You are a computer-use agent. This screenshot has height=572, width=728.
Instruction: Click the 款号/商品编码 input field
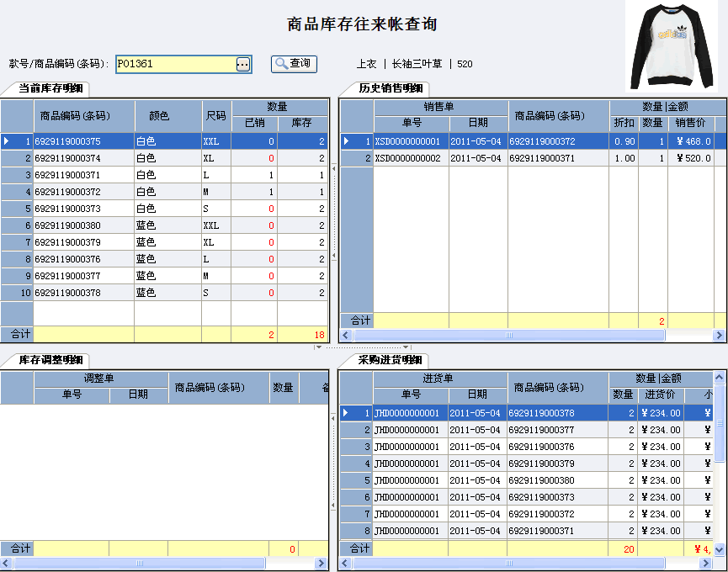(x=174, y=64)
